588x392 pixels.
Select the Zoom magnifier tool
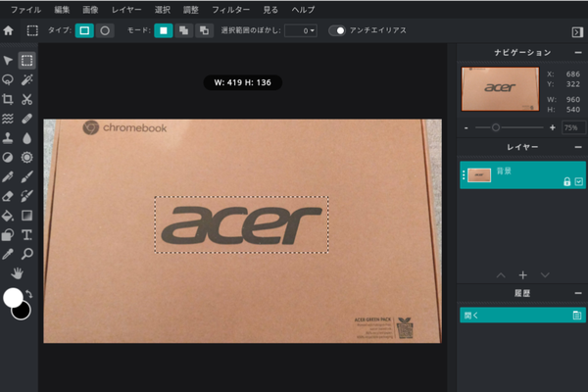point(26,255)
